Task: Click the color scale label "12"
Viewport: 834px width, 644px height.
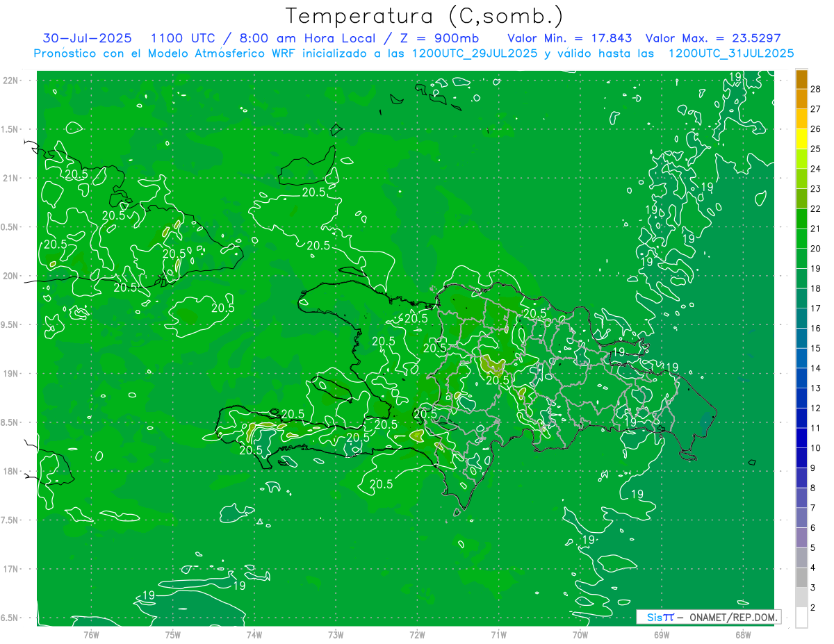Action: [x=816, y=408]
